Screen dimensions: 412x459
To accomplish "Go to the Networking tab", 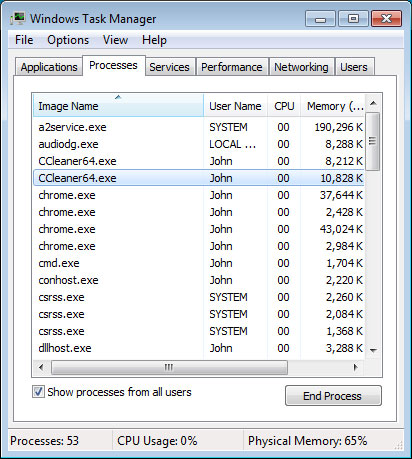I will click(301, 67).
